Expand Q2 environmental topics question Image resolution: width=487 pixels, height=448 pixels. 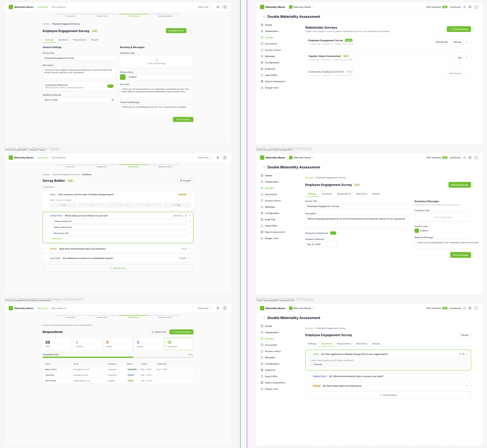tap(467, 376)
